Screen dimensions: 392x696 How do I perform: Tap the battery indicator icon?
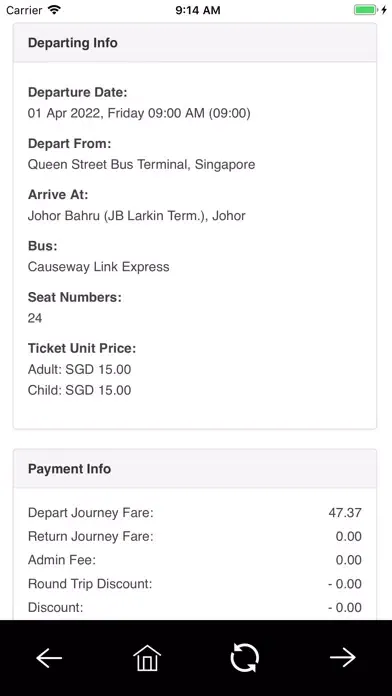(x=366, y=10)
